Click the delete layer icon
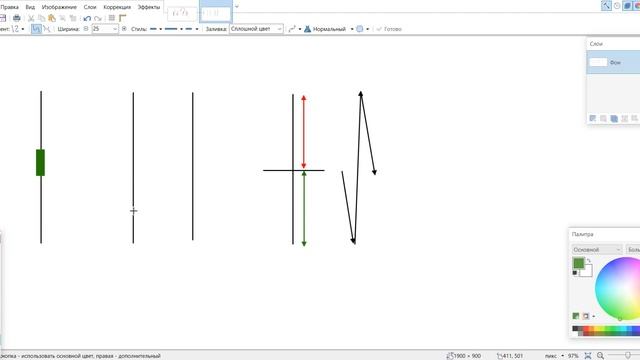The width and height of the screenshot is (640, 360). (603, 118)
